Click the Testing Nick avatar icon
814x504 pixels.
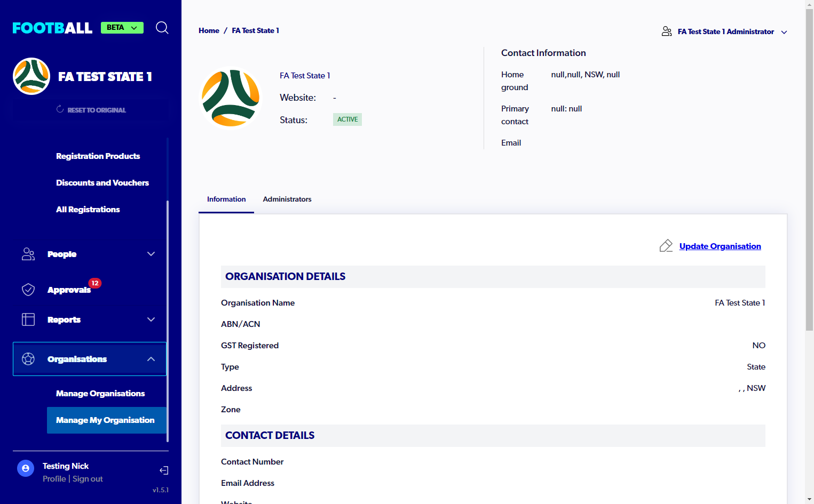point(26,468)
